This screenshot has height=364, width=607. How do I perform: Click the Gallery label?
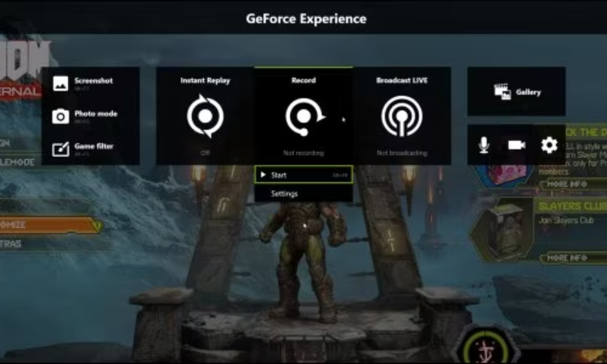528,92
